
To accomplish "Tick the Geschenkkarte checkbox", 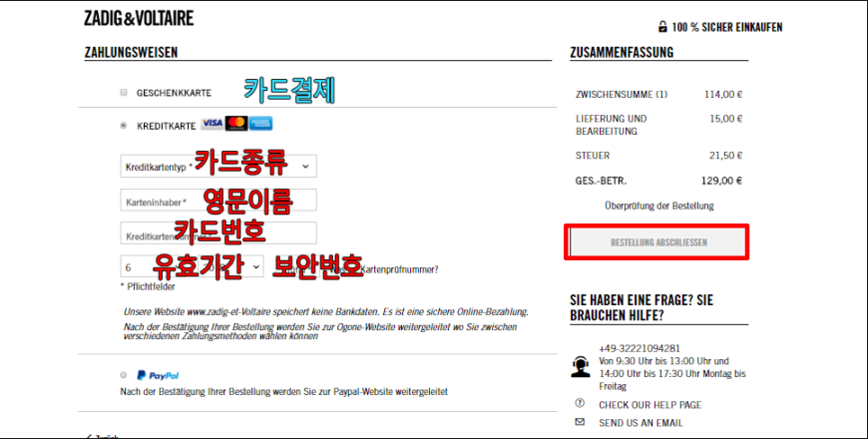I will coord(124,93).
